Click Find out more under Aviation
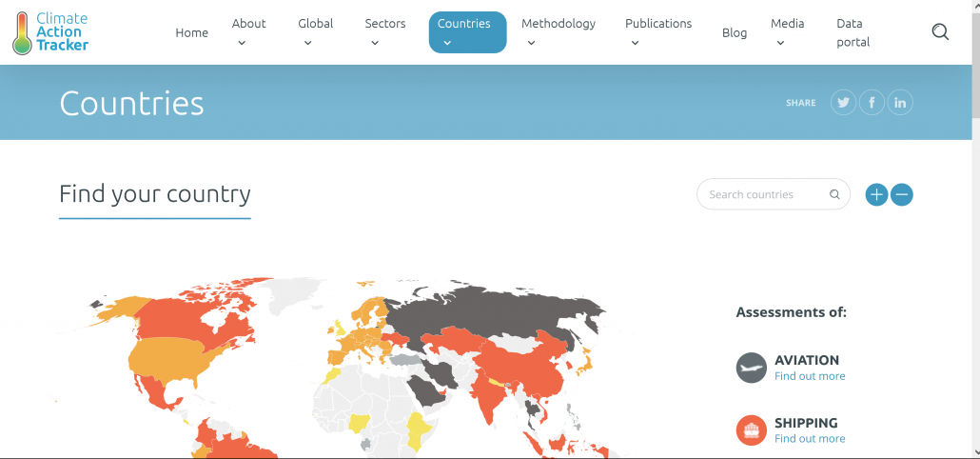This screenshot has width=980, height=459. point(810,376)
